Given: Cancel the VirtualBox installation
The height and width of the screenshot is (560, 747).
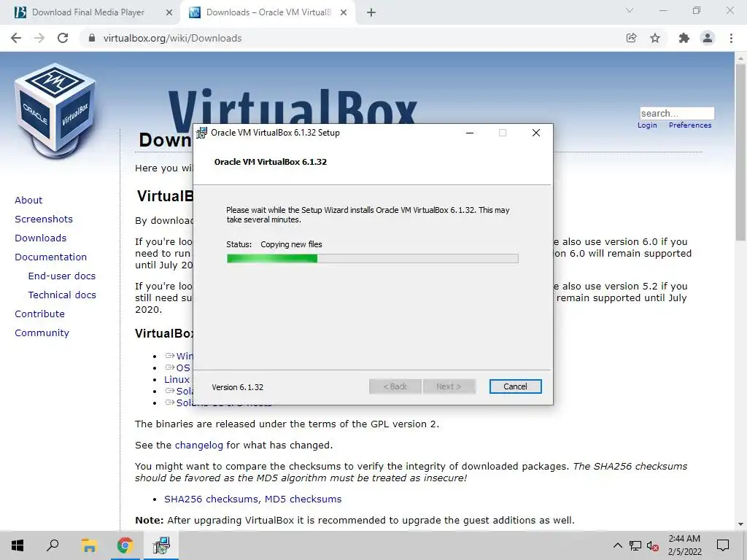Looking at the screenshot, I should (515, 386).
